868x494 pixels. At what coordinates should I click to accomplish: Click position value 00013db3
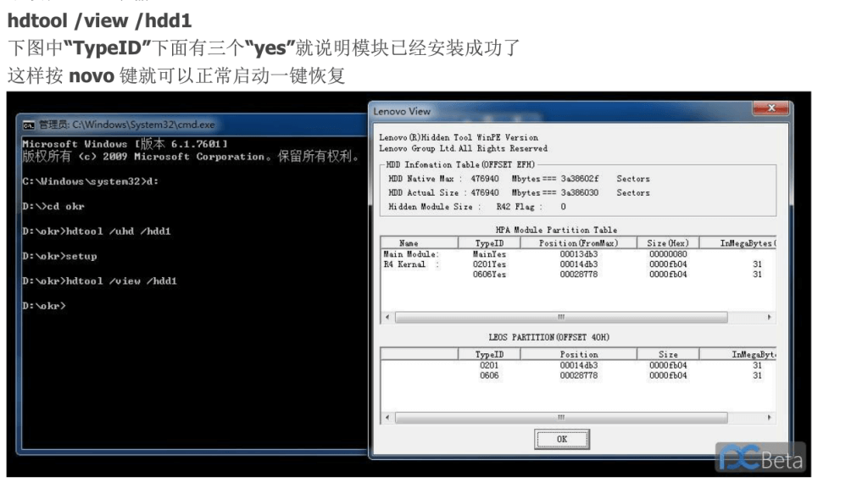pos(578,254)
